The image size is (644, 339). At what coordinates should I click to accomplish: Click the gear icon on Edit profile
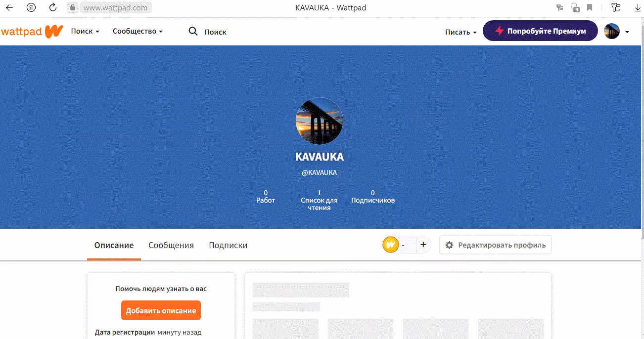(449, 245)
